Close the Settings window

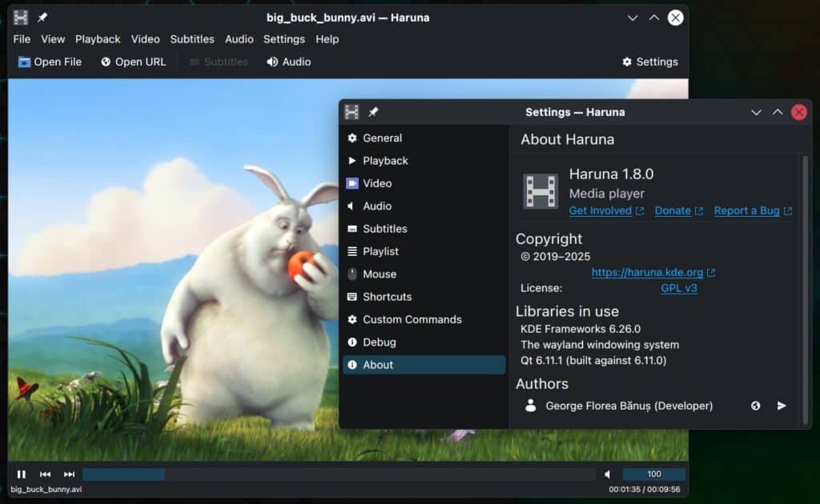[798, 112]
